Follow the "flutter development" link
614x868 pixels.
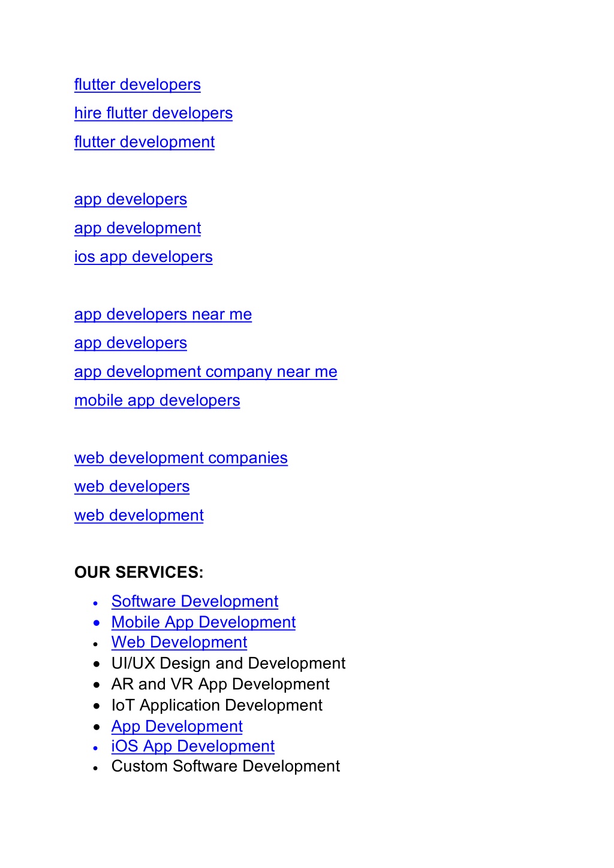point(145,142)
